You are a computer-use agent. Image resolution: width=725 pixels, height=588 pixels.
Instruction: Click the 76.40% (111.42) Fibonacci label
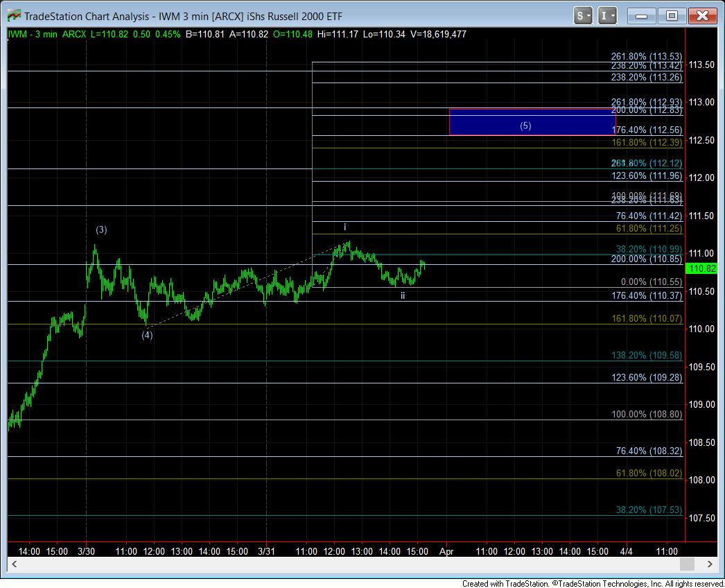coord(649,216)
